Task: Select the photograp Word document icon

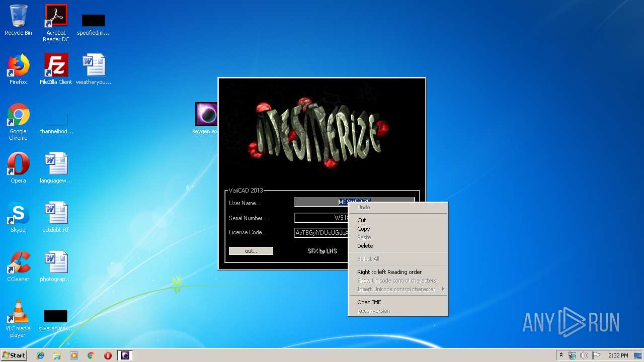Action: coord(56,266)
